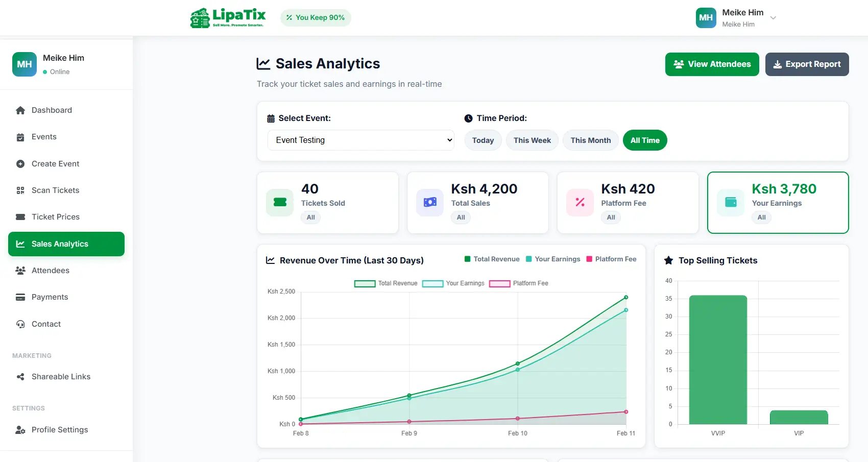Click the Total Sales money icon
Screen dimensions: 868x462
coord(430,202)
